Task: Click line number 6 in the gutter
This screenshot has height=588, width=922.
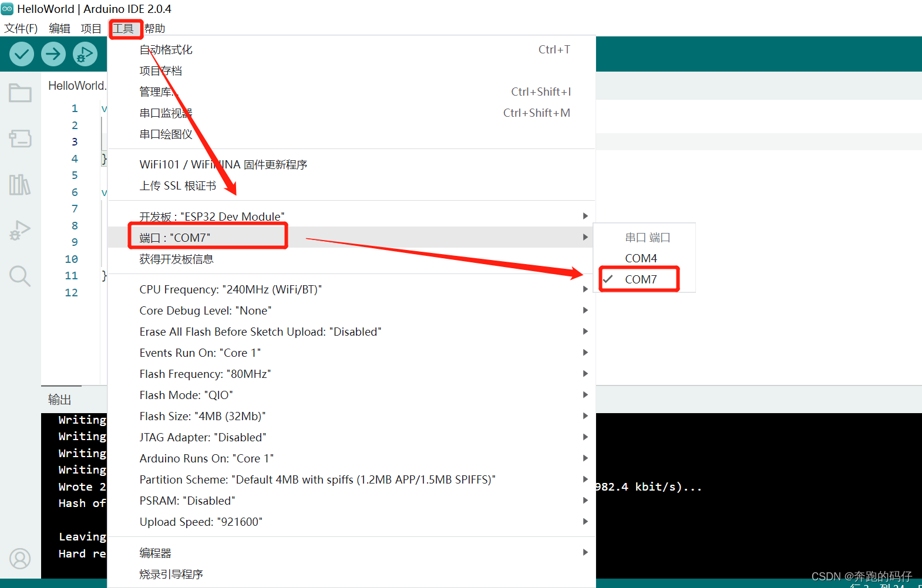Action: point(75,192)
